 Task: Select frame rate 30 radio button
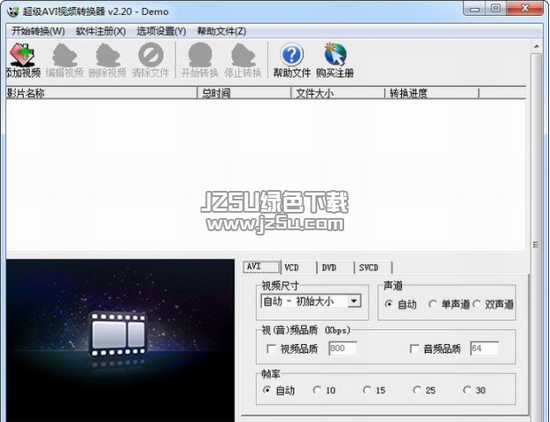[x=467, y=390]
